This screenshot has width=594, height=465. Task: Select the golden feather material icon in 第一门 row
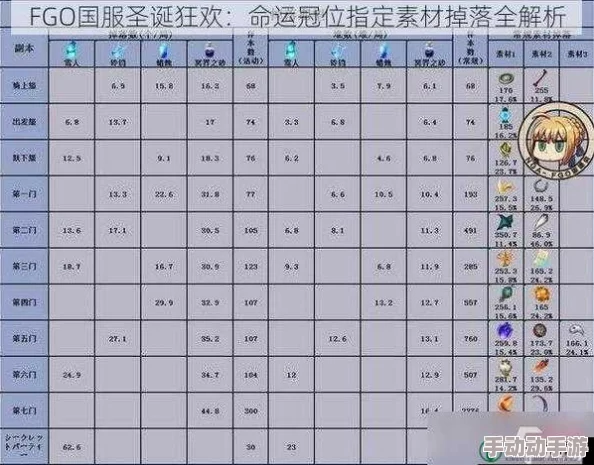506,187
